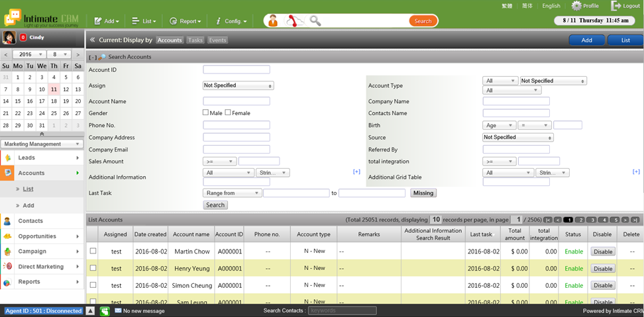Viewport: 644px width, 317px height.
Task: Click the Contacts sidebar icon
Action: click(7, 221)
